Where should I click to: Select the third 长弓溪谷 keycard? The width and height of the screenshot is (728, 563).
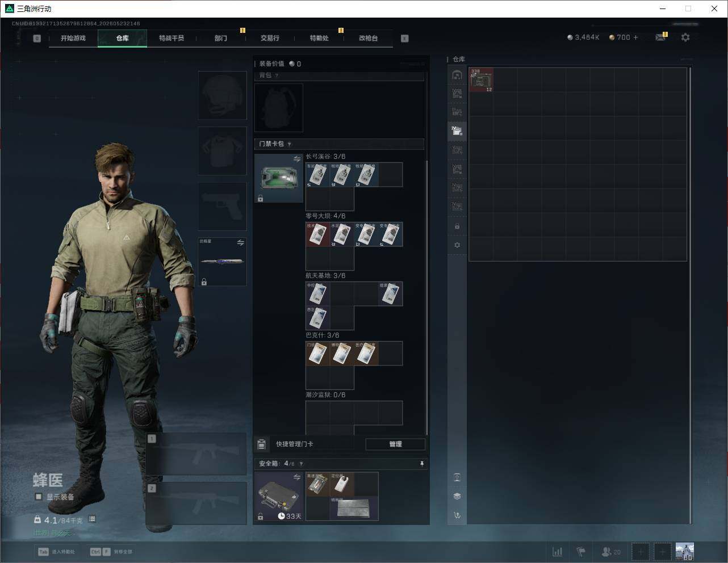click(366, 175)
